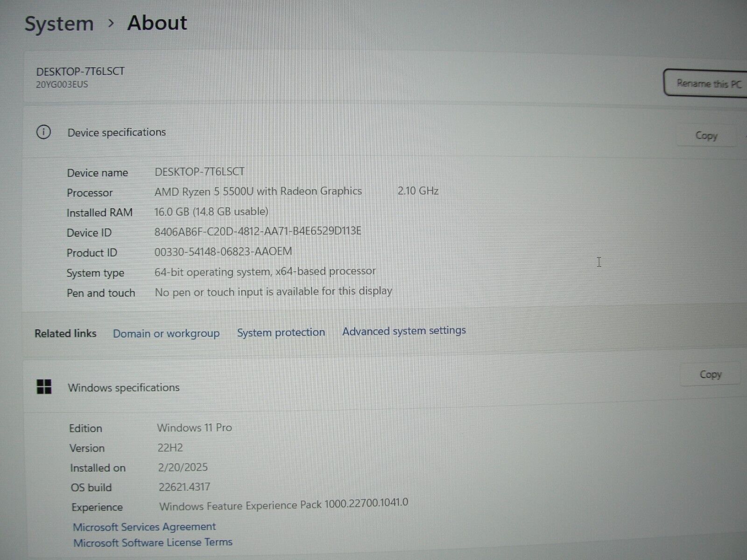This screenshot has height=560, width=747.
Task: Select the version value 22H2
Action: [x=170, y=448]
